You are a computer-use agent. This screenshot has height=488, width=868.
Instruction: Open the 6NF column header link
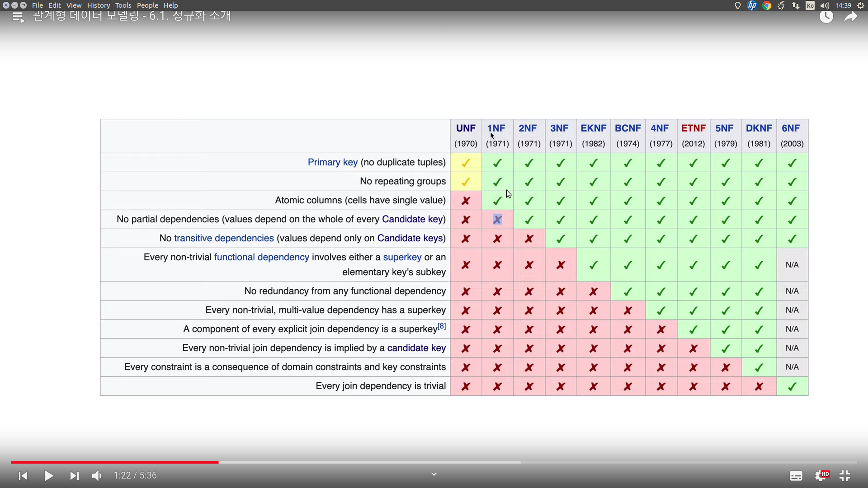[x=791, y=128]
